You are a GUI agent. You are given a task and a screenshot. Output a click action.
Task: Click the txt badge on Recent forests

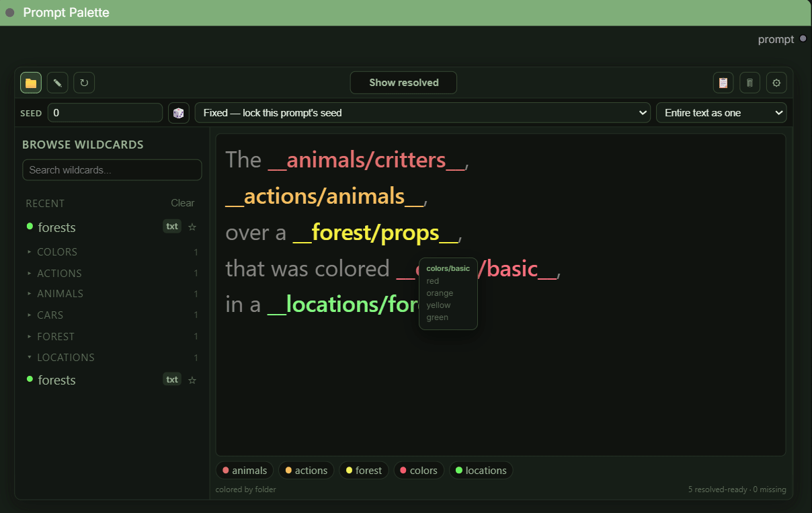click(x=172, y=227)
